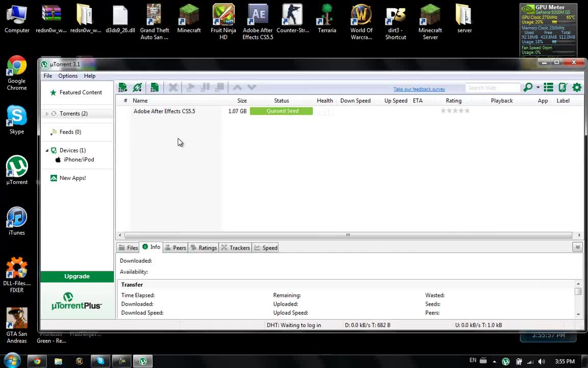The width and height of the screenshot is (588, 368).
Task: Click the Create New Torrent icon
Action: (155, 87)
